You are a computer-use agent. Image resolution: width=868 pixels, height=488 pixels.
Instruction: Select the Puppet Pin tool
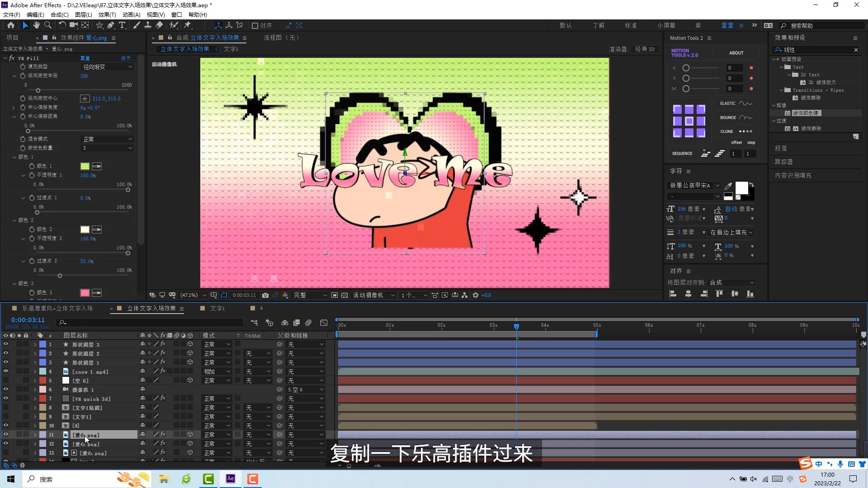(x=188, y=25)
